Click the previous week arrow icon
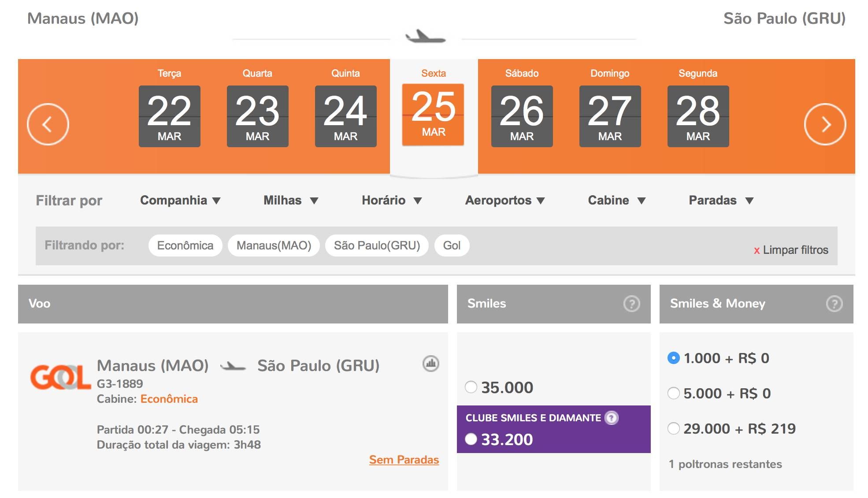The height and width of the screenshot is (498, 868). [x=48, y=124]
